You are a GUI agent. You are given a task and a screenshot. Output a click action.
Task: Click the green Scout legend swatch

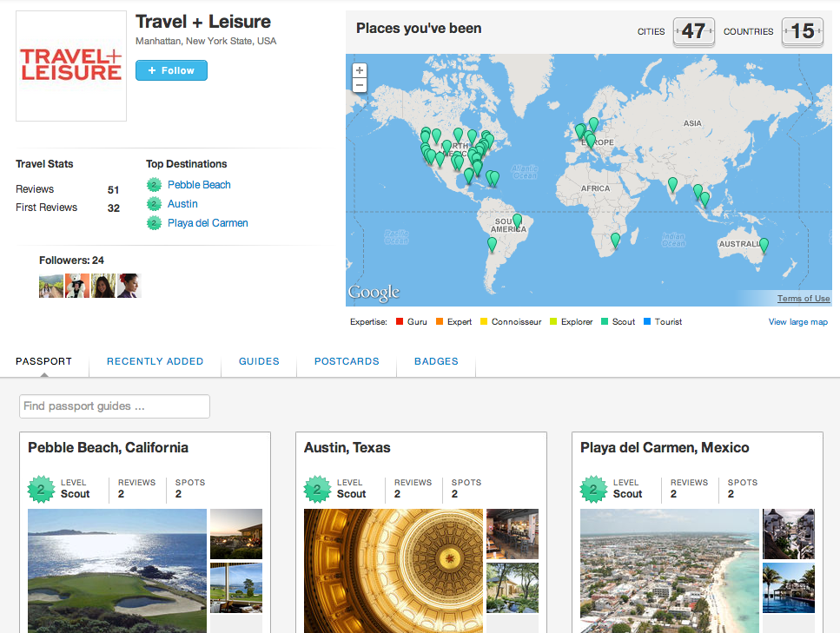tap(605, 321)
